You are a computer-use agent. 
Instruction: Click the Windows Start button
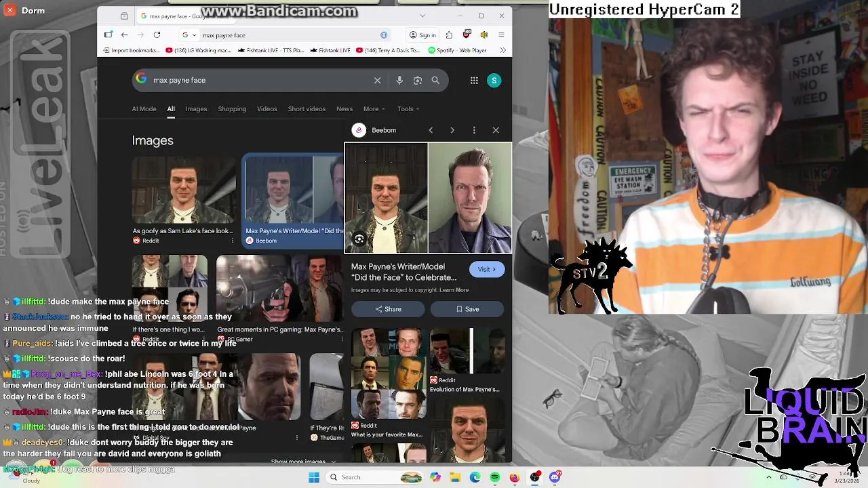(x=314, y=477)
